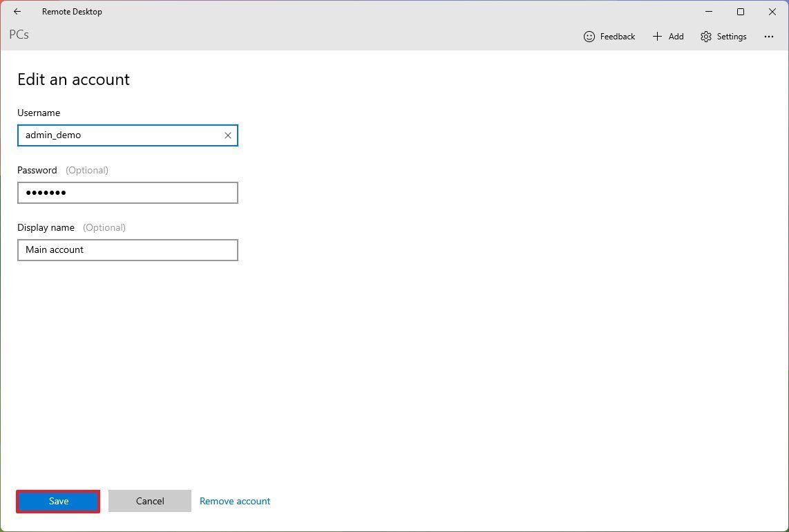Select the Feedback toolbar item
The height and width of the screenshot is (532, 789).
coord(609,36)
